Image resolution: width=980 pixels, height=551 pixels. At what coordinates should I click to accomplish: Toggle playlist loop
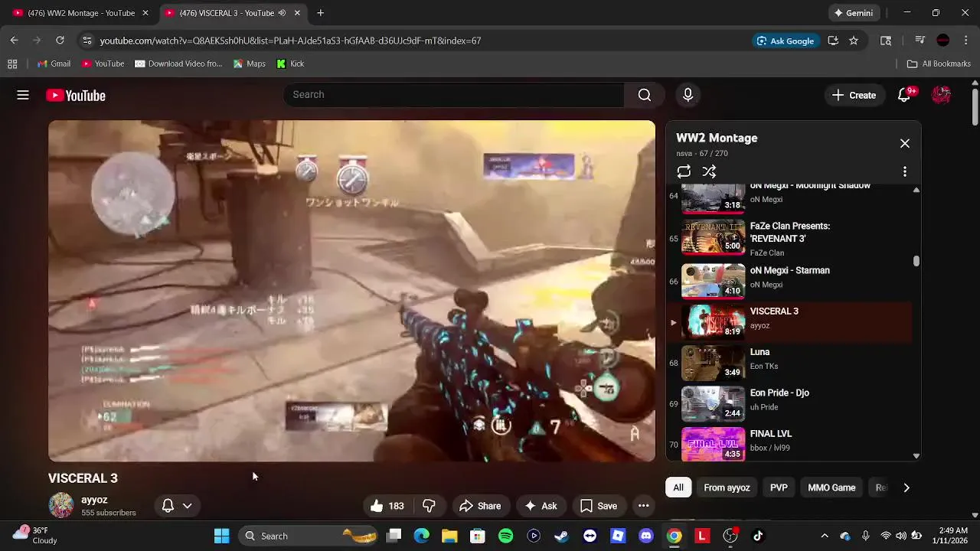684,171
